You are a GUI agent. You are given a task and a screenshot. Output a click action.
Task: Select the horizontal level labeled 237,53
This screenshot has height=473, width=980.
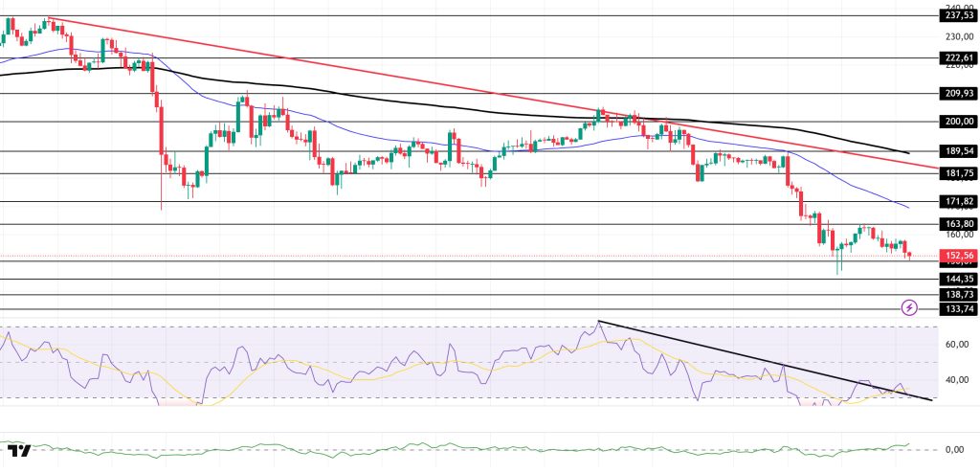(479, 16)
